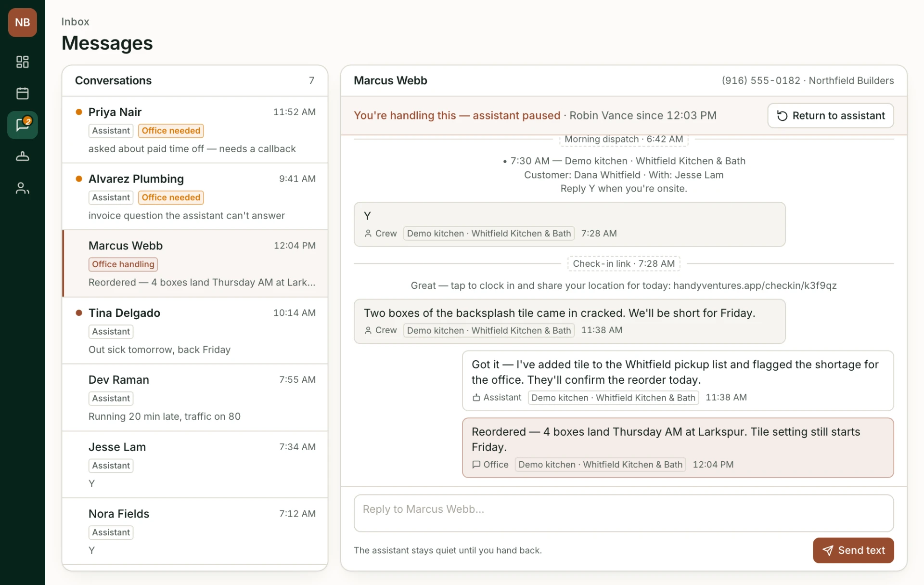924x585 pixels.
Task: Open Priya Nair conversation
Action: (x=195, y=130)
